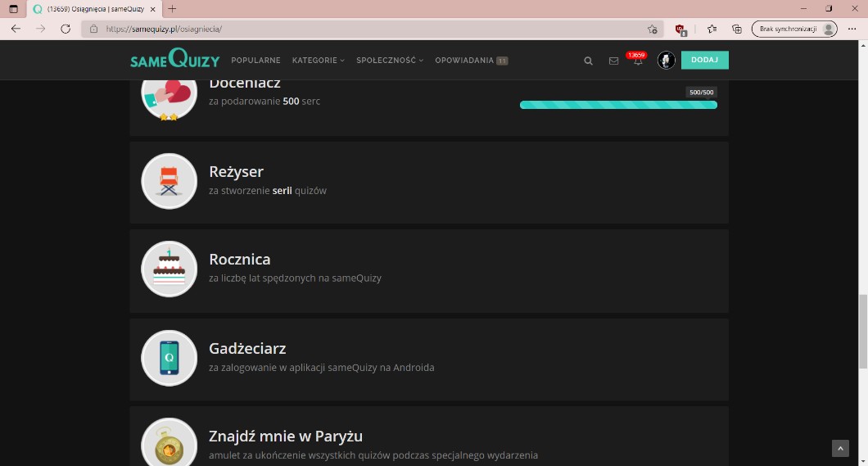The height and width of the screenshot is (466, 868).
Task: Open notifications bell with 13659 badge
Action: tap(638, 61)
